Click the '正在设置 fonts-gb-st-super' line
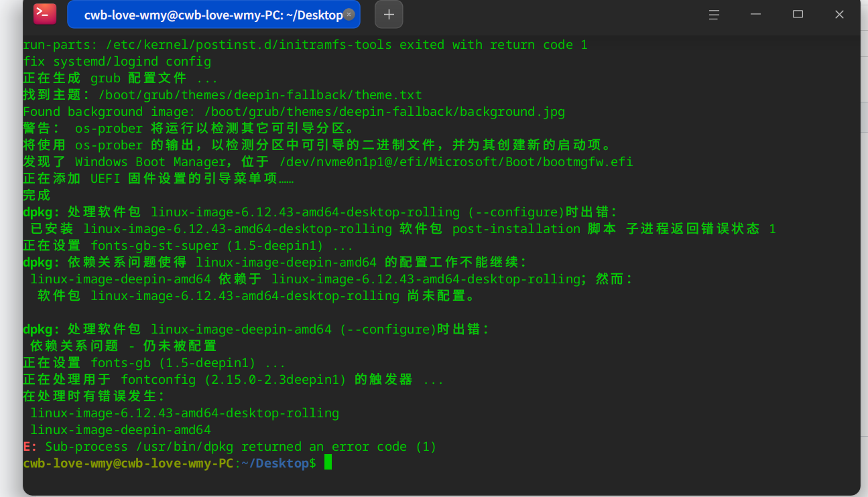The width and height of the screenshot is (868, 497). coord(188,246)
